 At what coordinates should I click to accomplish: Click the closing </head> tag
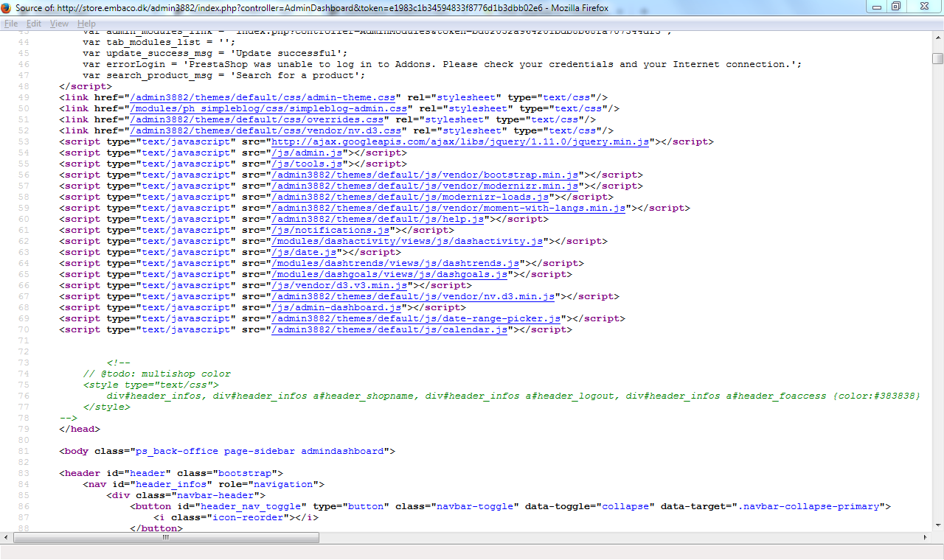pos(80,429)
